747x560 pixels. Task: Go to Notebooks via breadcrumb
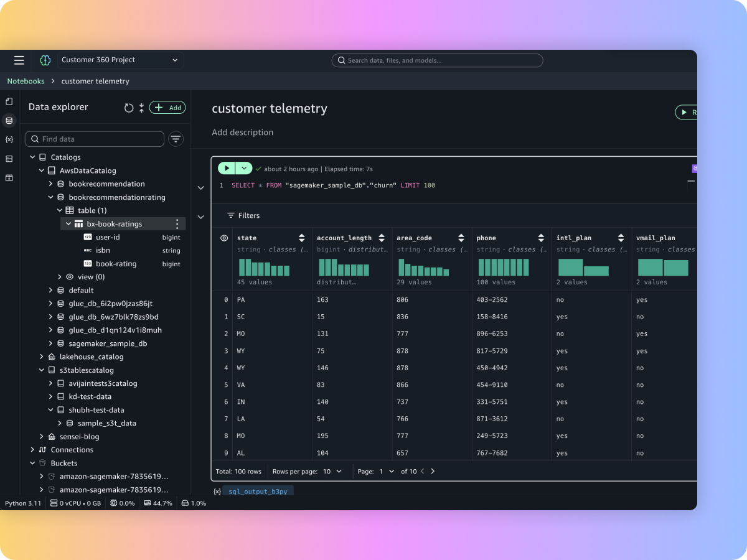[x=26, y=81]
